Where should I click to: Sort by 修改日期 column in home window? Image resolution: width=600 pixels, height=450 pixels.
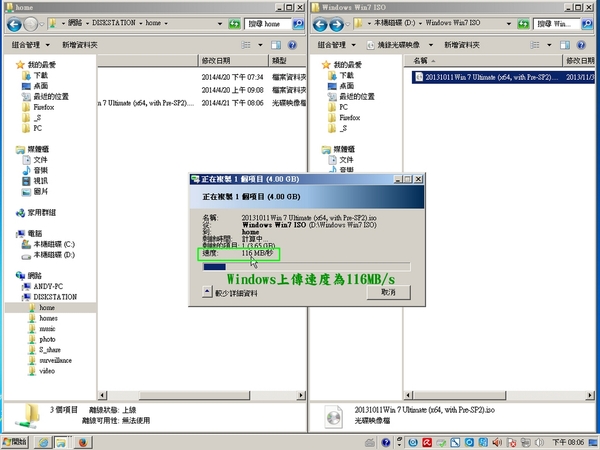point(233,60)
